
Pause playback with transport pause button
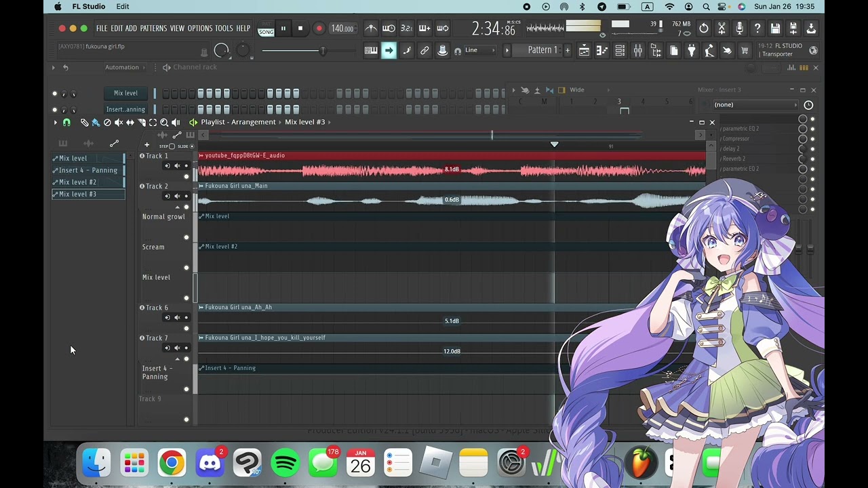283,28
